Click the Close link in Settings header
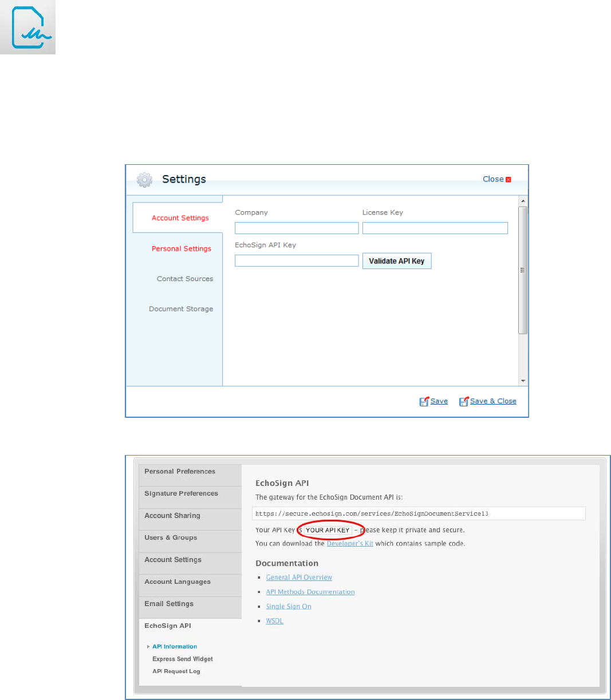The width and height of the screenshot is (611, 700). click(x=493, y=179)
